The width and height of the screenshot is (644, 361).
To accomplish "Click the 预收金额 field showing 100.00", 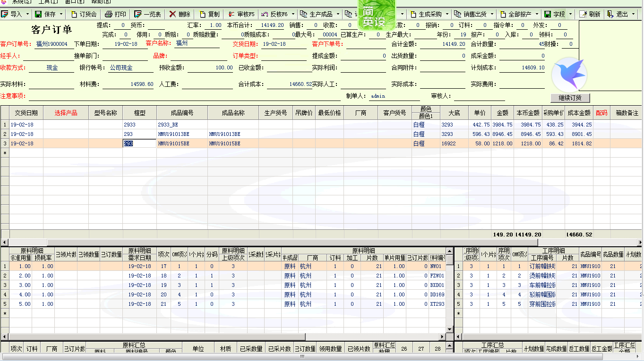I will pyautogui.click(x=210, y=67).
